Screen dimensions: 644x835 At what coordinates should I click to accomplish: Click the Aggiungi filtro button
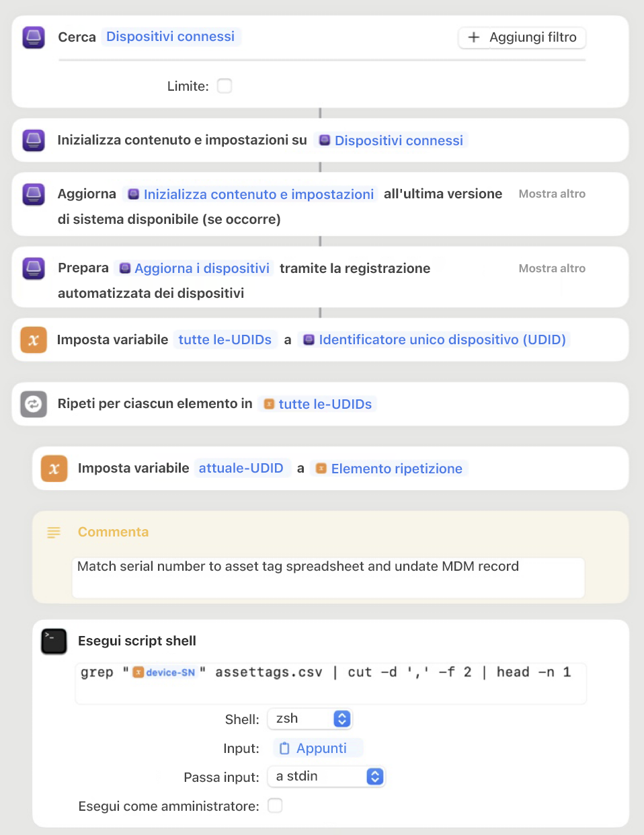(x=522, y=38)
